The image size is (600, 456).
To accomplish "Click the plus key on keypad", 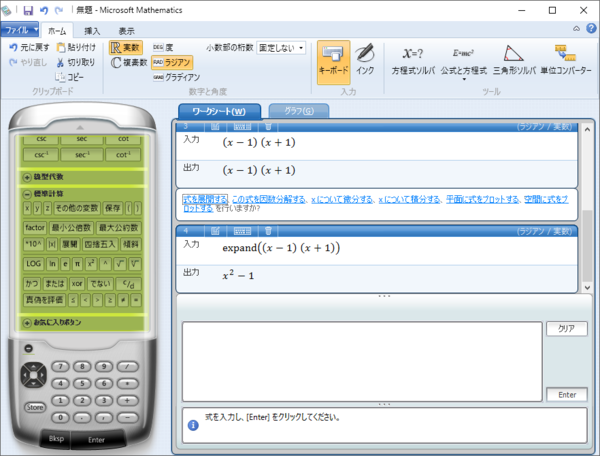I will (x=127, y=401).
